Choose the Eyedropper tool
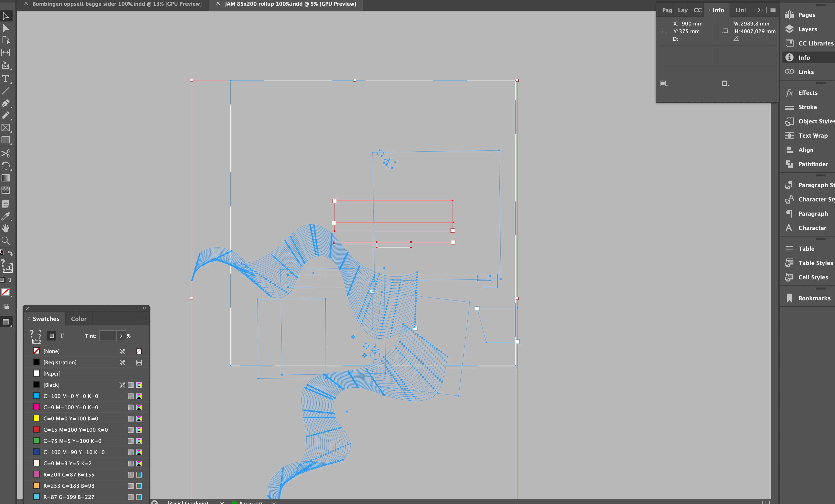Viewport: 835px width, 504px height. tap(6, 216)
